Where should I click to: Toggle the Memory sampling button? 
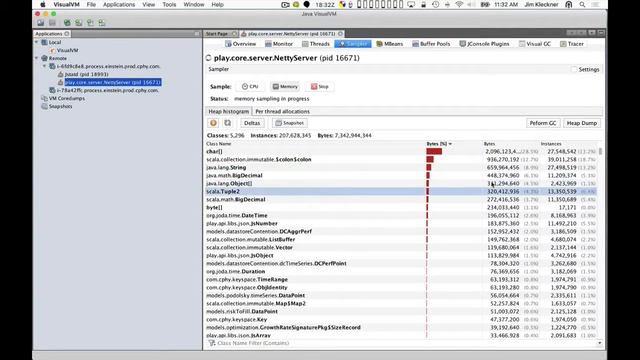[x=285, y=87]
